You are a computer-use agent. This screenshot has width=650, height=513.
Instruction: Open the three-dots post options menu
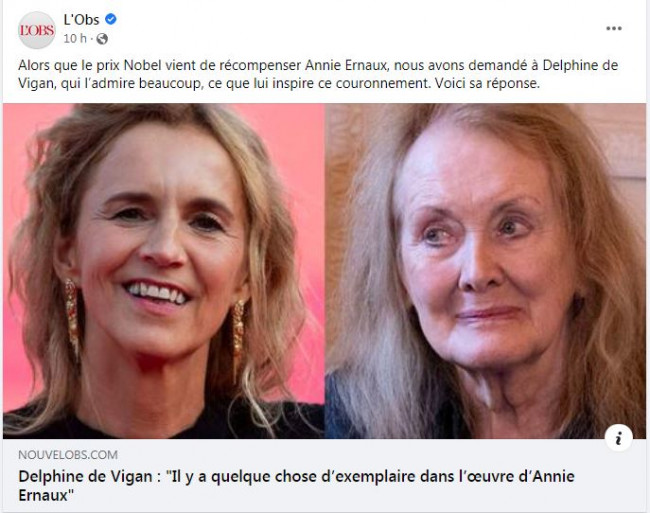pos(614,28)
